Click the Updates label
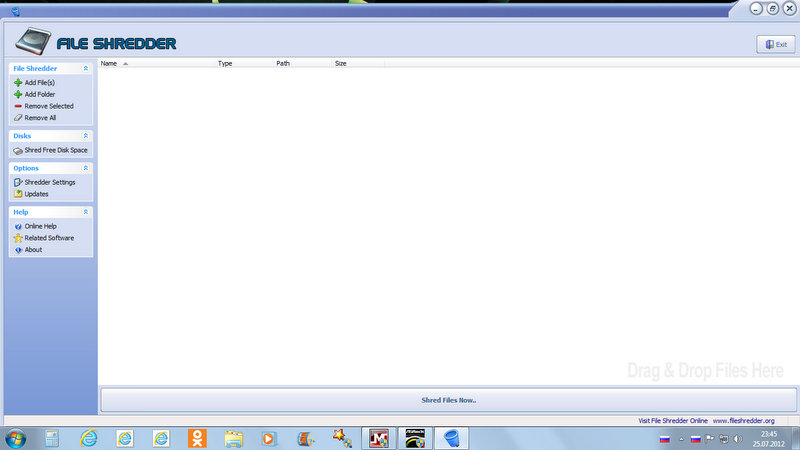 [x=36, y=194]
